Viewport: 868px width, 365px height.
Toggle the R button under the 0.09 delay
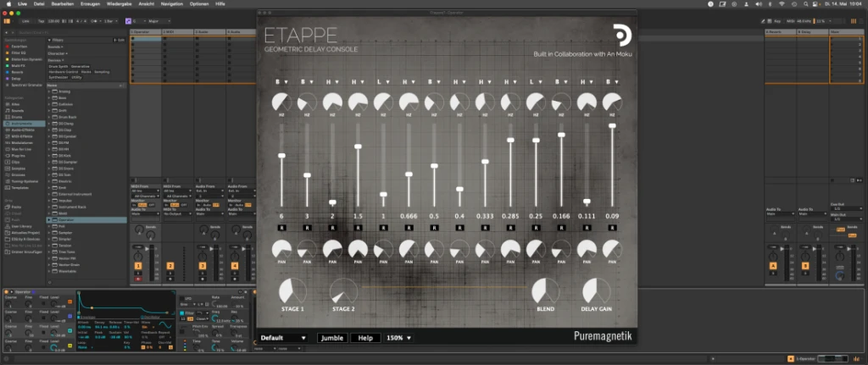(612, 227)
